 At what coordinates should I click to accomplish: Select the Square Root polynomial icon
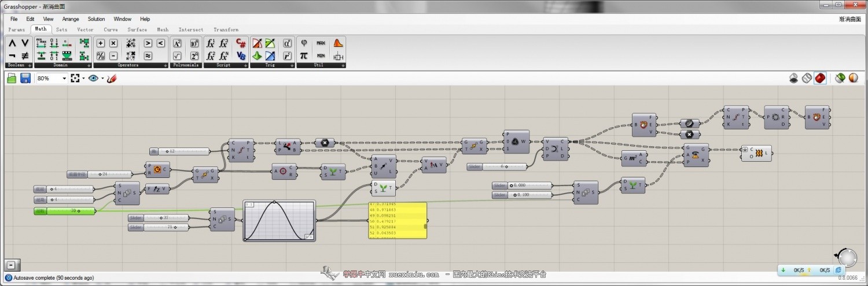pos(178,55)
